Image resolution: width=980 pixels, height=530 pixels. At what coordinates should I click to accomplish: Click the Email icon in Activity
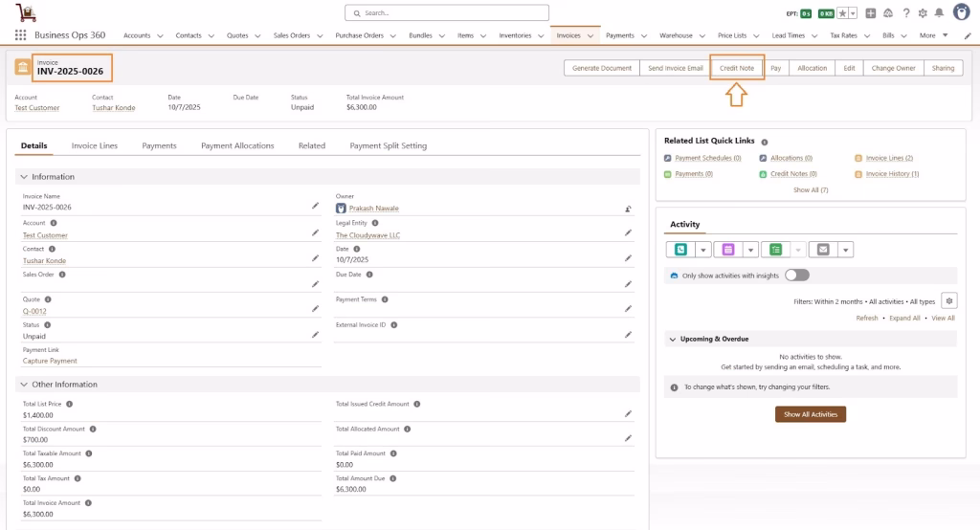[823, 250]
